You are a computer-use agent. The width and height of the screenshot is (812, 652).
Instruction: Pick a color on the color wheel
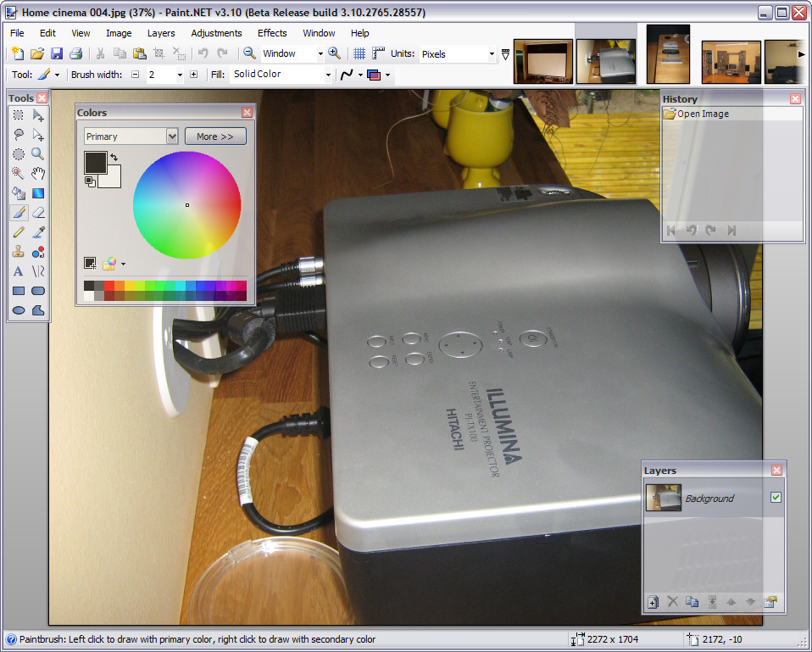[187, 205]
